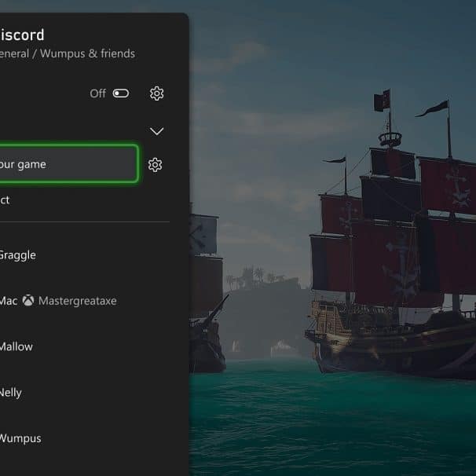This screenshot has height=476, width=476.
Task: Click the Xbox logo beside Mac
Action: click(28, 301)
